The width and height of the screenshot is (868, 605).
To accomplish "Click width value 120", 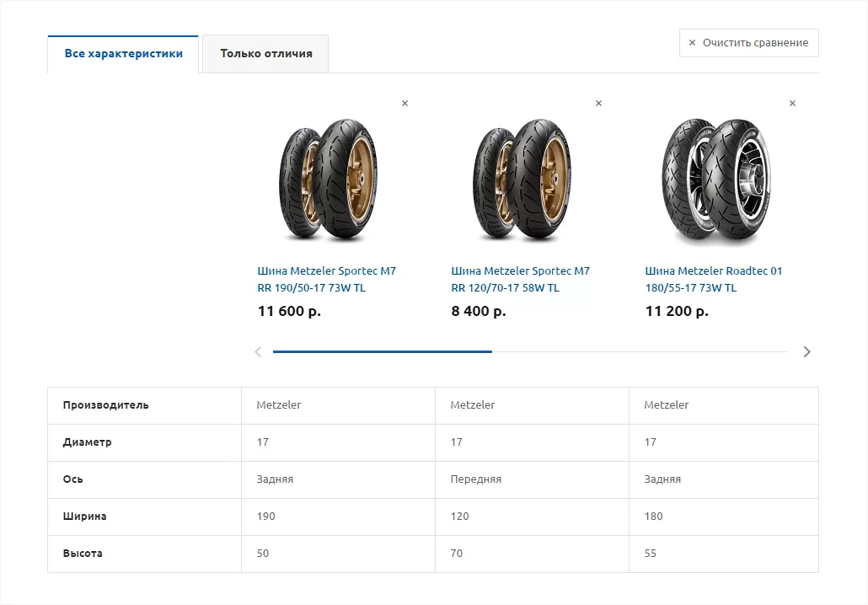I will click(459, 516).
